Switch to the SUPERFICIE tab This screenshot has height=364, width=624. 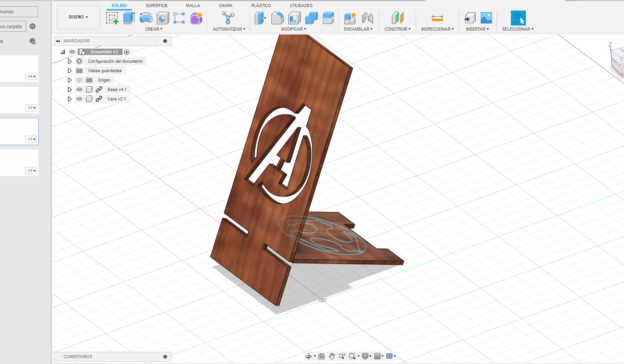point(157,5)
